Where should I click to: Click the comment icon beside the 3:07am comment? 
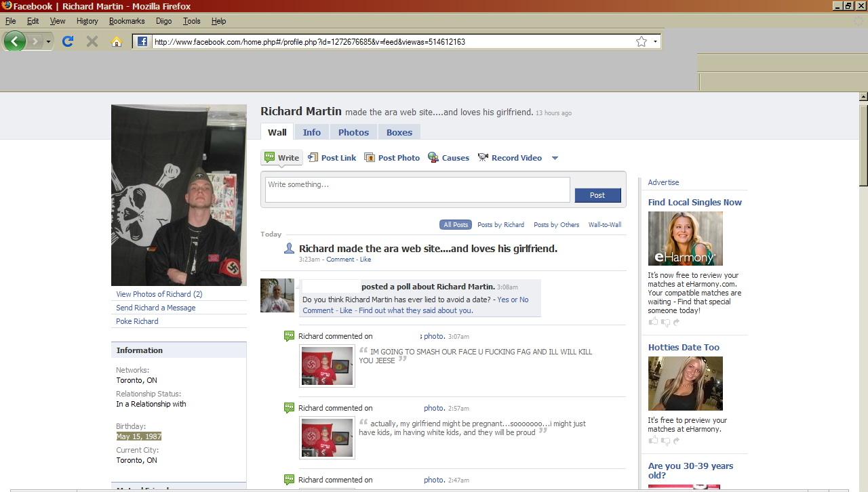pyautogui.click(x=290, y=336)
